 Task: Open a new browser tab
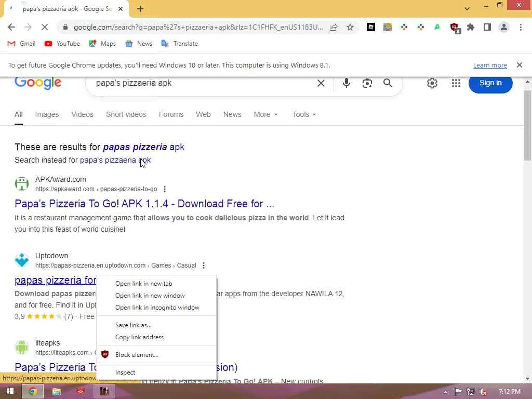140,9
